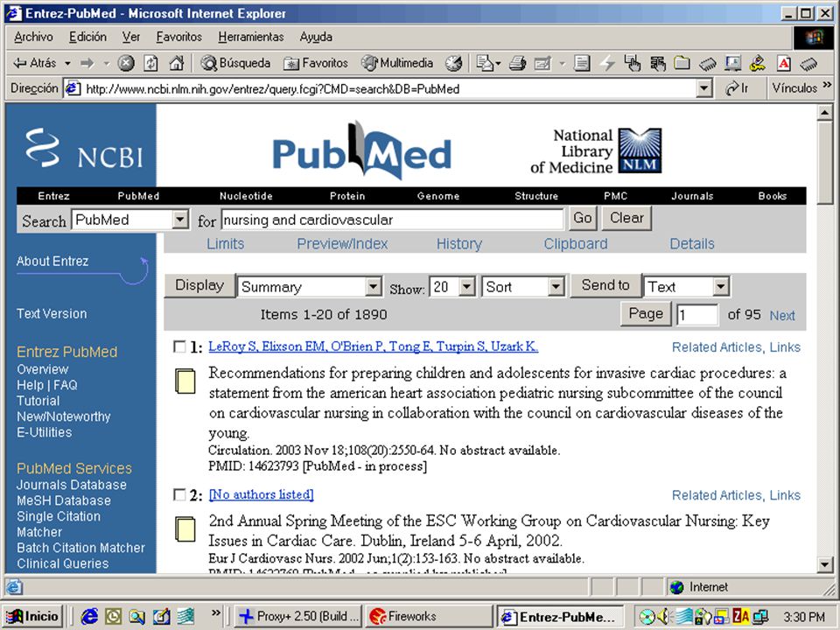This screenshot has width=840, height=630.
Task: Open the back button history arrow
Action: (67, 63)
